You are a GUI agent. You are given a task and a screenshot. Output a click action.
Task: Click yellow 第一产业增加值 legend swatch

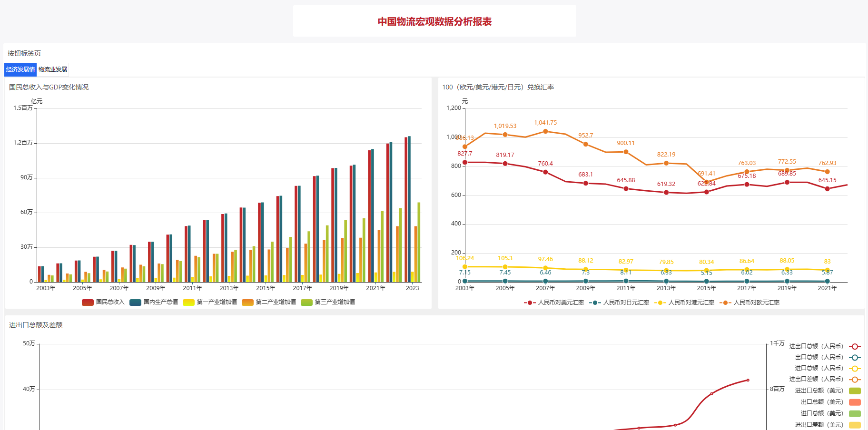pos(188,302)
